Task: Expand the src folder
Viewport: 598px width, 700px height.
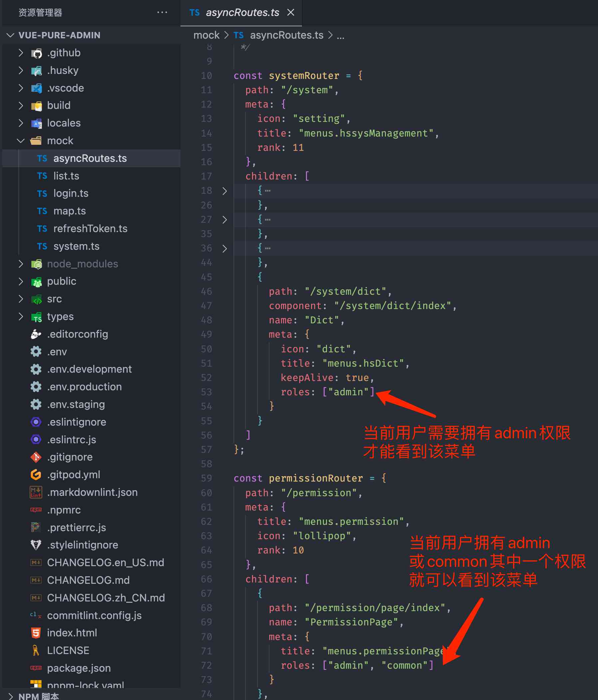Action: [21, 299]
